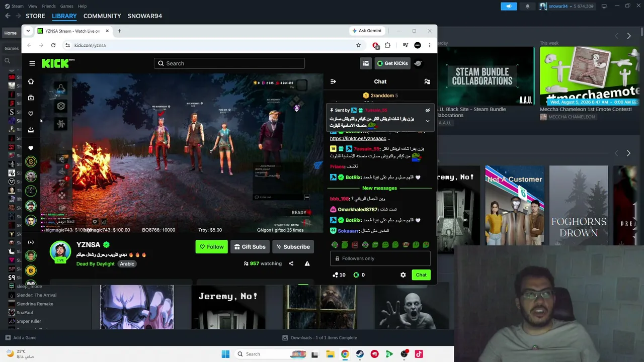Open the SNOWAR94 profile tab in Steam
Image resolution: width=644 pixels, height=362 pixels.
(x=145, y=16)
